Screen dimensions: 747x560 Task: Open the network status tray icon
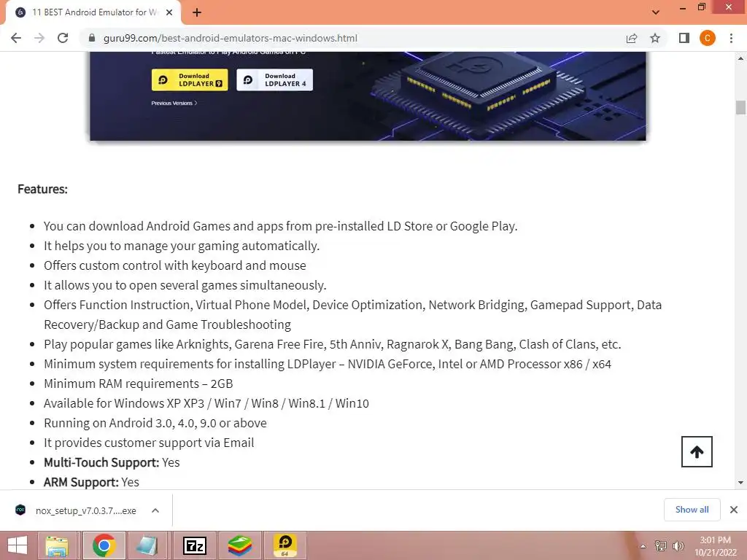[x=661, y=545]
